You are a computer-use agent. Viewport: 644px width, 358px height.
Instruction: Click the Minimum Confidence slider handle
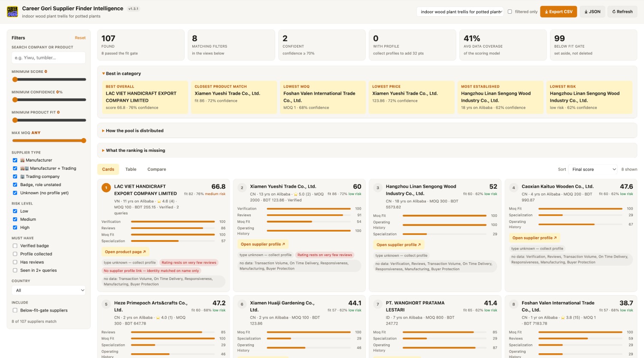15,100
